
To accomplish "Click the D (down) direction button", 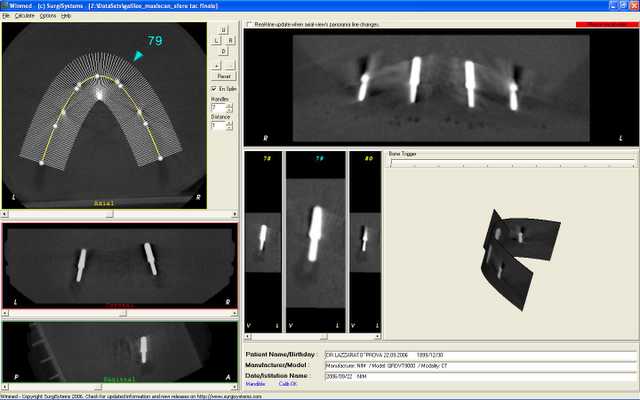I will (223, 51).
